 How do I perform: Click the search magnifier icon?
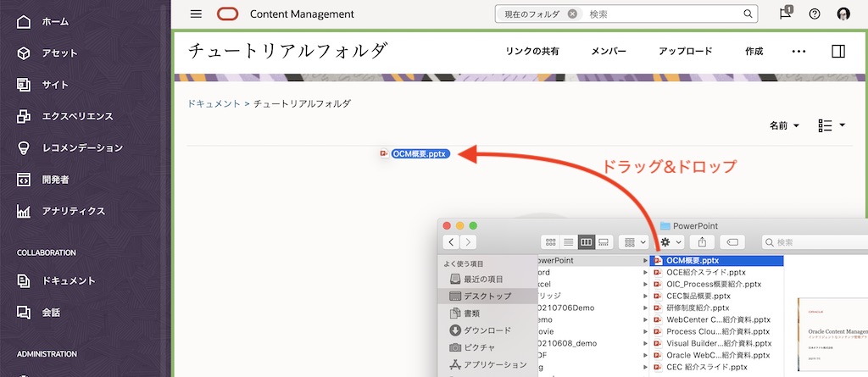coord(748,14)
